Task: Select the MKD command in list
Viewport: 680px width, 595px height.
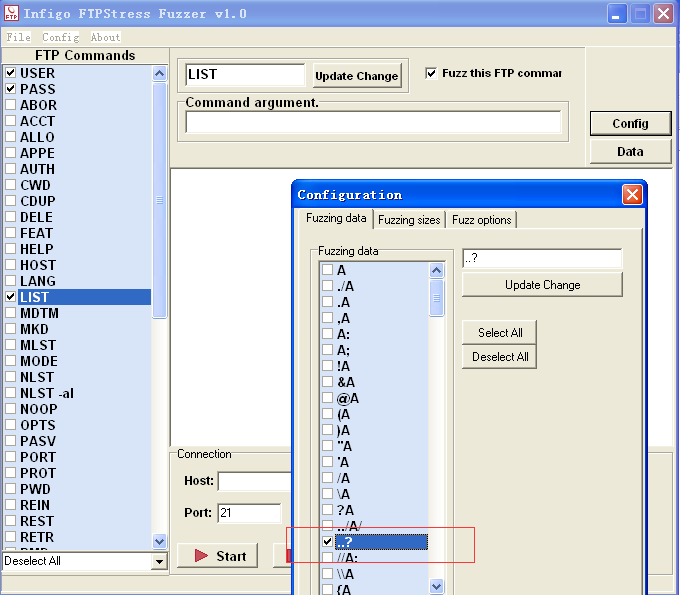Action: coord(35,329)
